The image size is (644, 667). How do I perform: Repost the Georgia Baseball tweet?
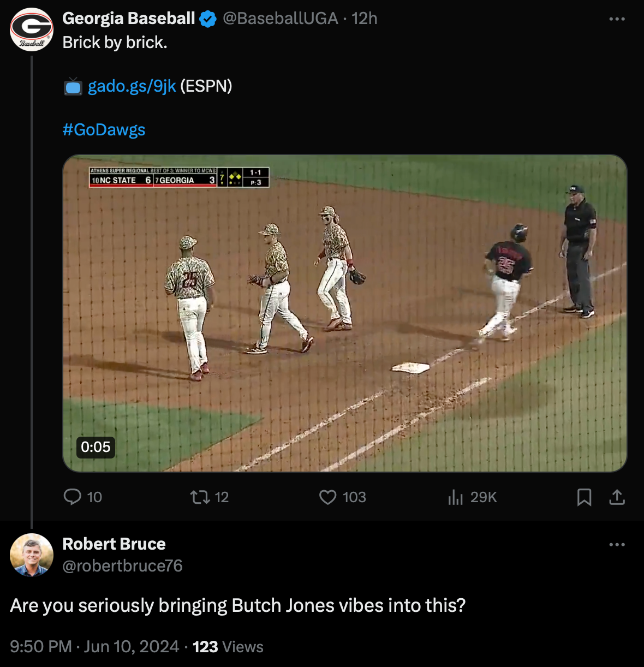[x=199, y=497]
